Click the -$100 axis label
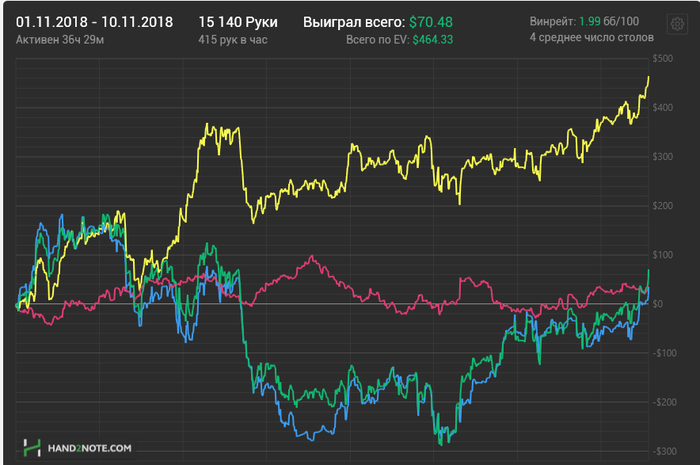700x465 pixels. tap(664, 353)
